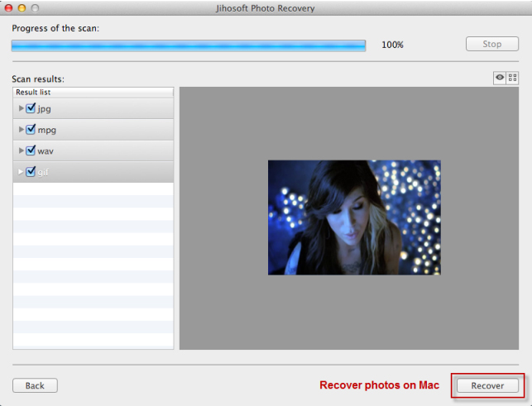Expand the mpg disclosure triangle
532x406 pixels.
tap(21, 130)
